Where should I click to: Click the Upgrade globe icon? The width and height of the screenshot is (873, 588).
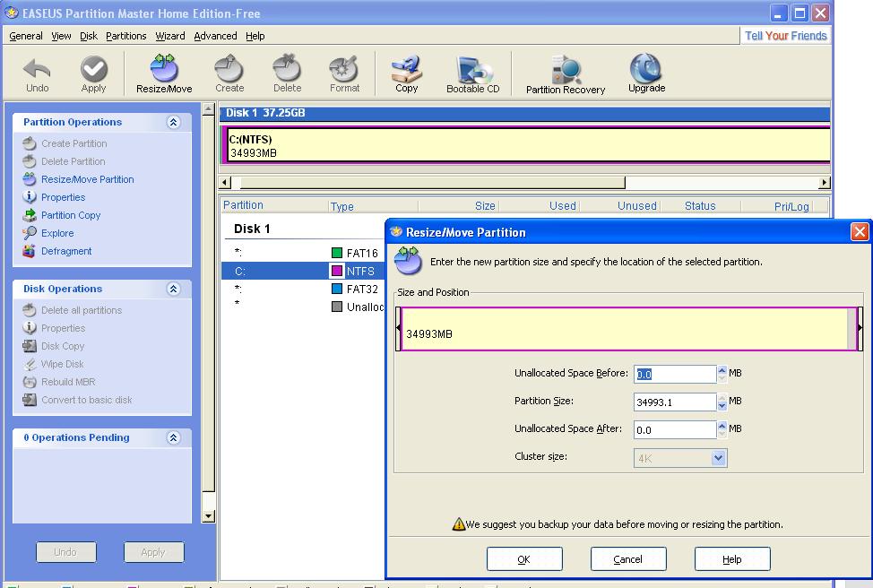646,73
